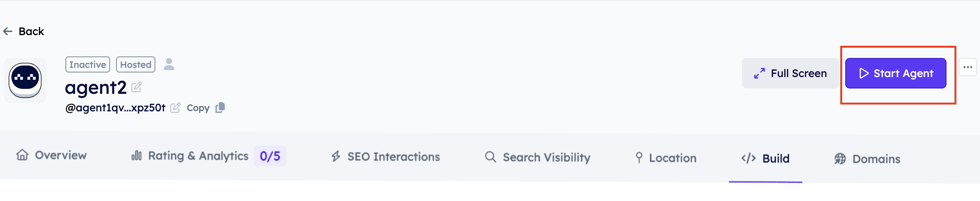Edit the agent address pencil icon
The width and height of the screenshot is (980, 201).
click(x=175, y=108)
